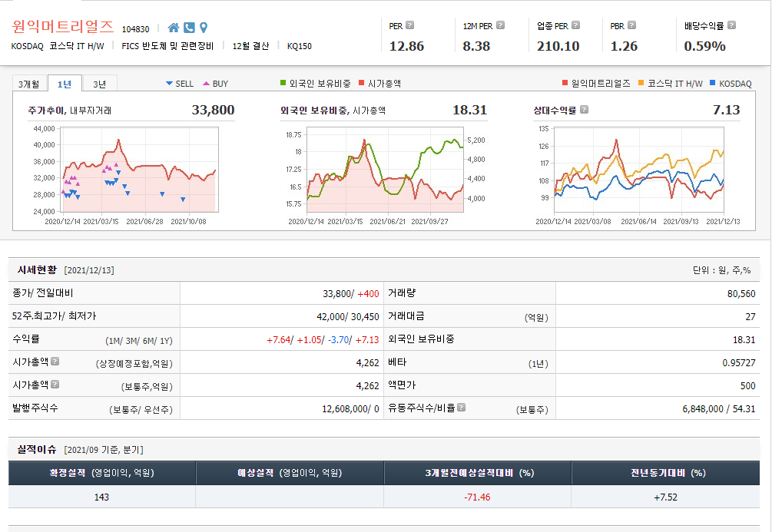Click the +7.52 year-over-year cell

click(x=666, y=497)
